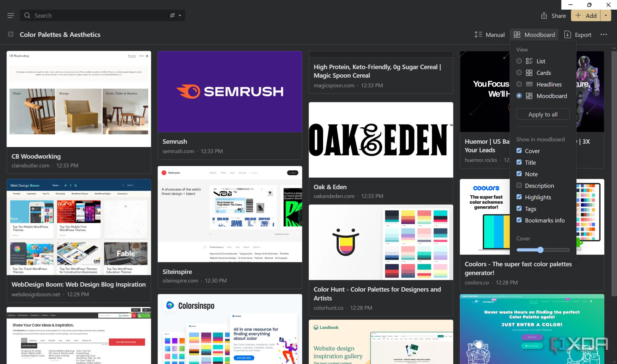Open WebDesign Boom bookmark title
The image size is (617, 364).
79,284
